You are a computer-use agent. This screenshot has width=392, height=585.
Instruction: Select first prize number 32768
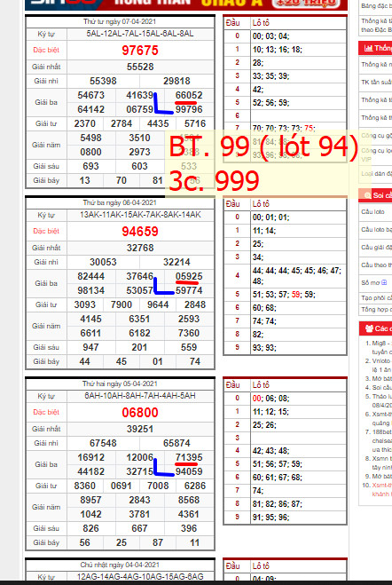pyautogui.click(x=140, y=248)
